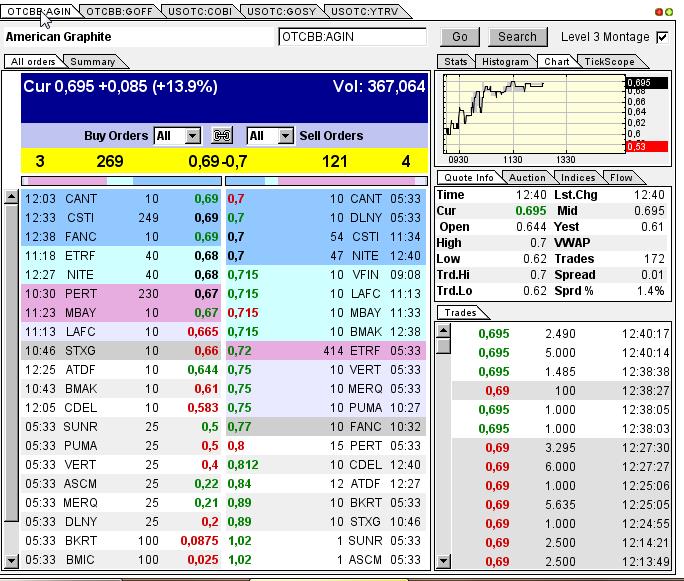Click the OTCBB:AGIN symbol input field
Image resolution: width=684 pixels, height=581 pixels.
[352, 37]
